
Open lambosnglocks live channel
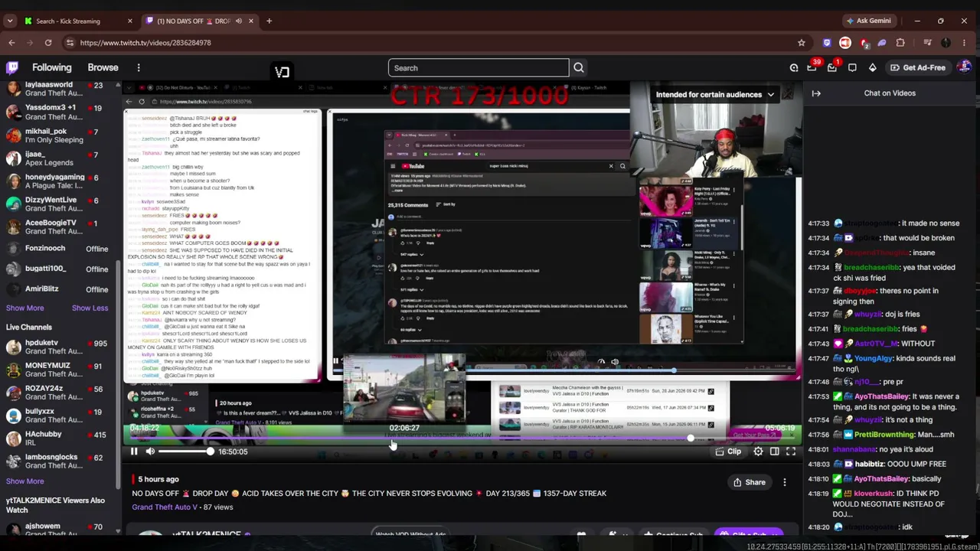coord(59,461)
